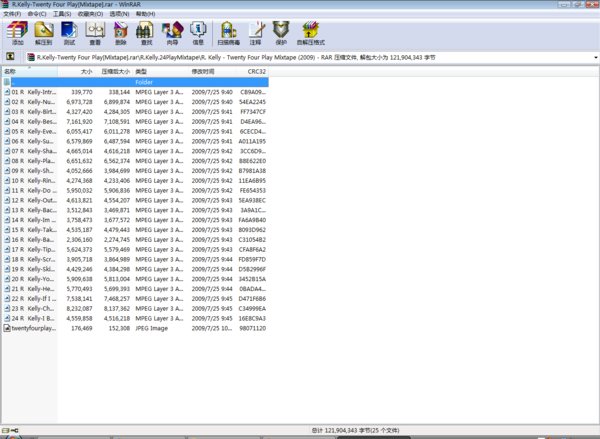
Task: Select file 03 R Kelly-Birt...
Action: pyautogui.click(x=34, y=112)
